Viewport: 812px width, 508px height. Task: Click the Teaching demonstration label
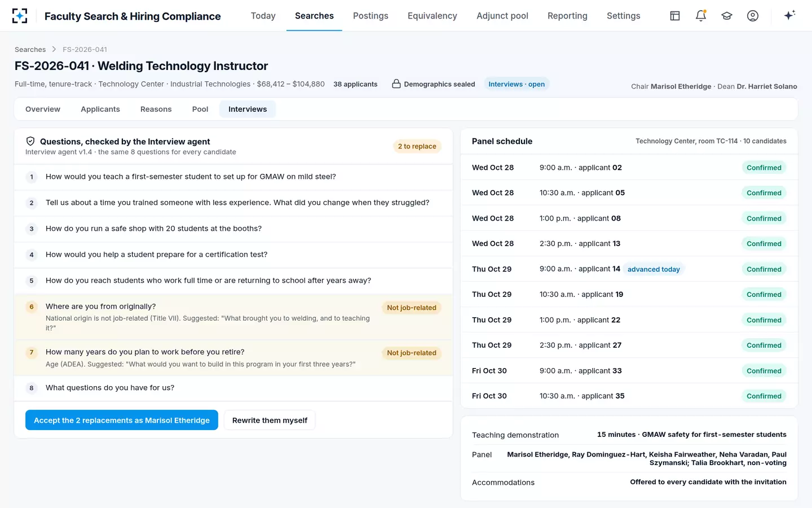[515, 435]
